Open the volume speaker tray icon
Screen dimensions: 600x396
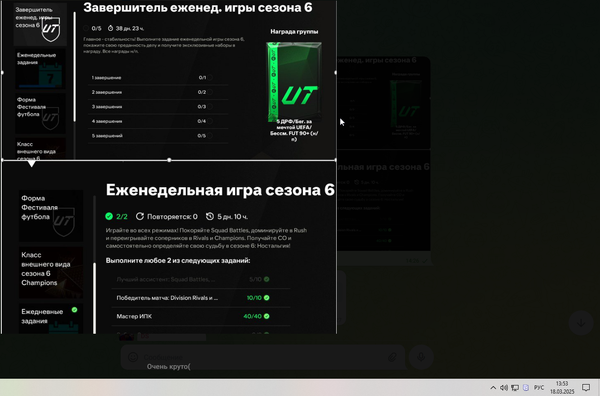coord(504,388)
